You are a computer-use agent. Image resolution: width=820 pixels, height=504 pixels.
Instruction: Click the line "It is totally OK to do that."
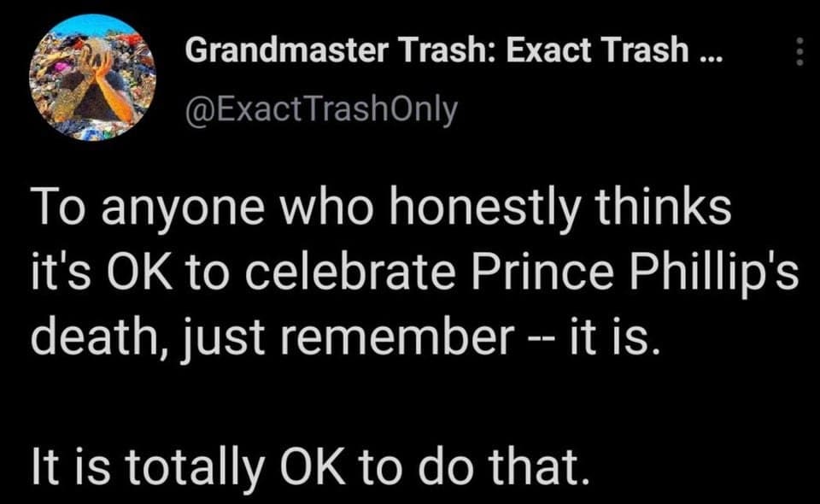311,467
